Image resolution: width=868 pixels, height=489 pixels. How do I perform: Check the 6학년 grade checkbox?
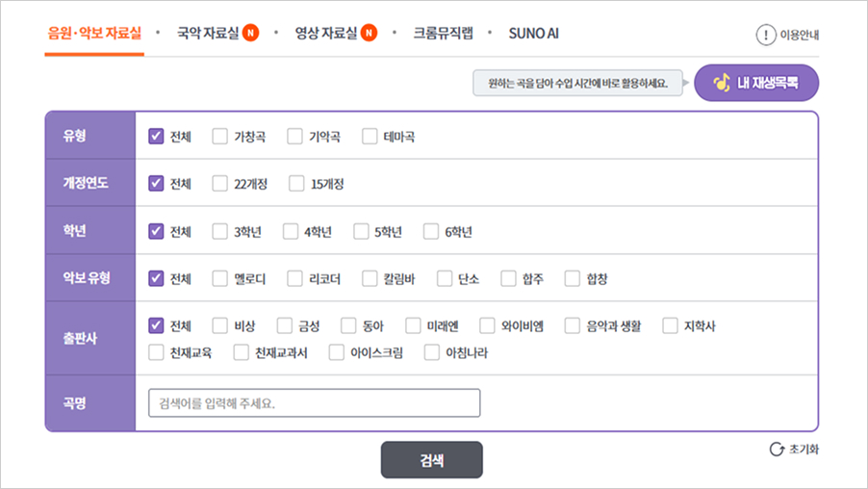[x=432, y=232]
